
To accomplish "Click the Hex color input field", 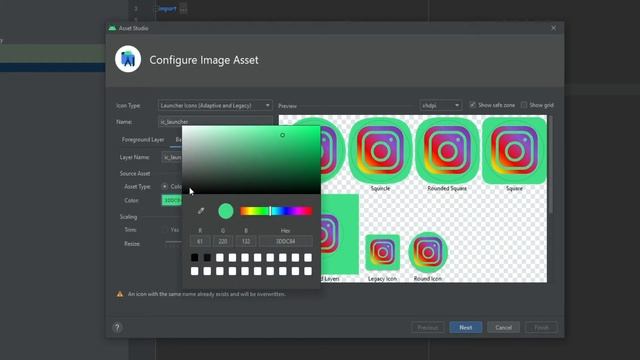I will [286, 241].
